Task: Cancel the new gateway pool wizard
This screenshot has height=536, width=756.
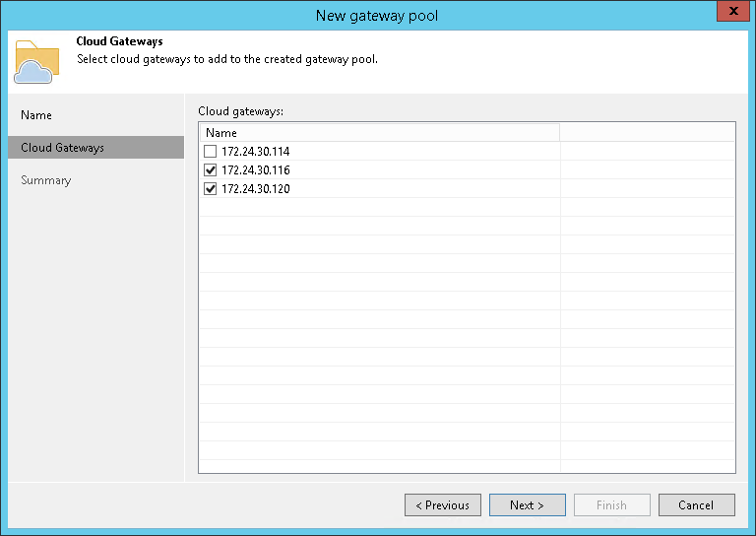Action: pyautogui.click(x=697, y=505)
